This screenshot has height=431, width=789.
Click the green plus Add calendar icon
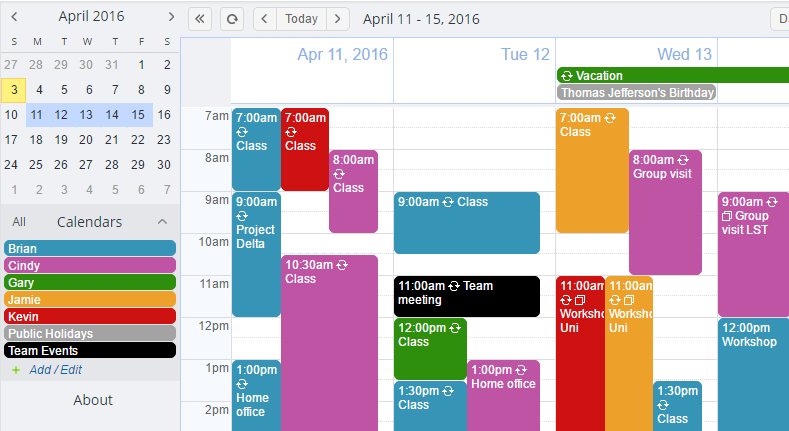coord(16,370)
